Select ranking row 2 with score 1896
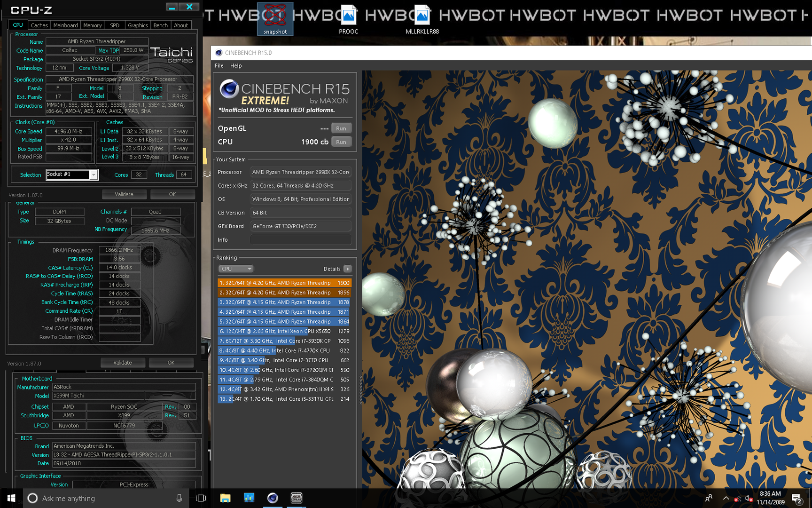The height and width of the screenshot is (508, 812). tap(285, 293)
